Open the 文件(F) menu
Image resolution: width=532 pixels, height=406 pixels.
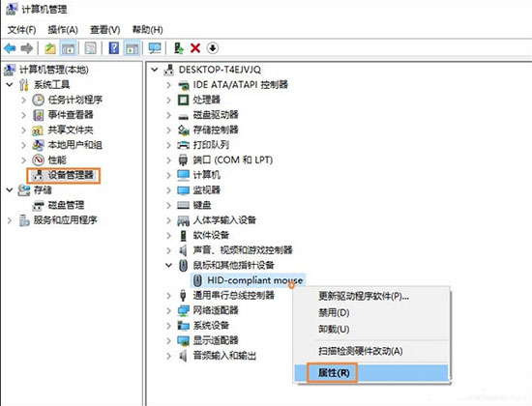point(21,30)
